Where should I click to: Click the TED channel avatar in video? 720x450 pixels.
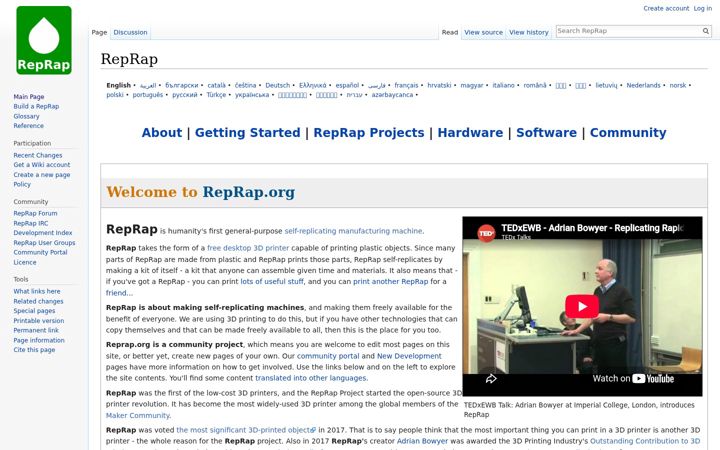(x=486, y=233)
